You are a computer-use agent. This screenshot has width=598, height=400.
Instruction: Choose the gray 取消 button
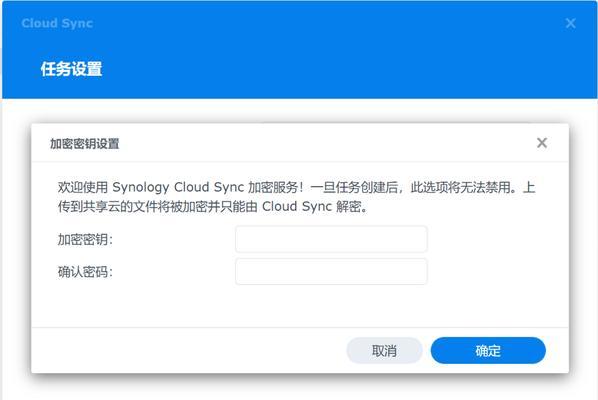click(x=384, y=350)
